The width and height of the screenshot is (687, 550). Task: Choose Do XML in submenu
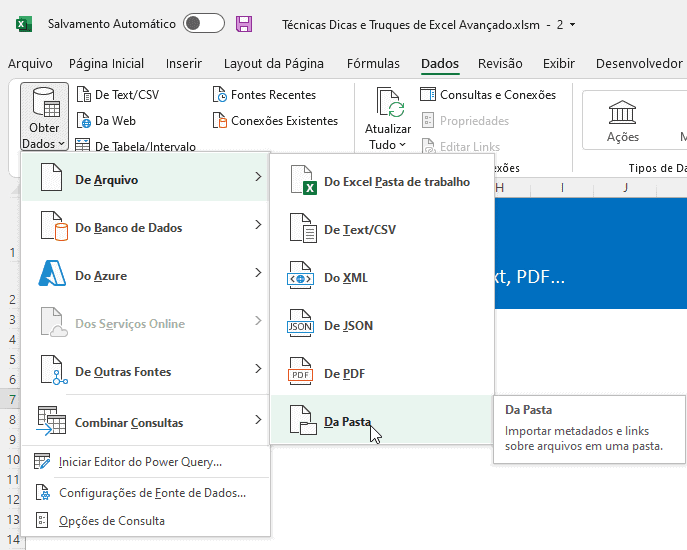click(x=382, y=277)
